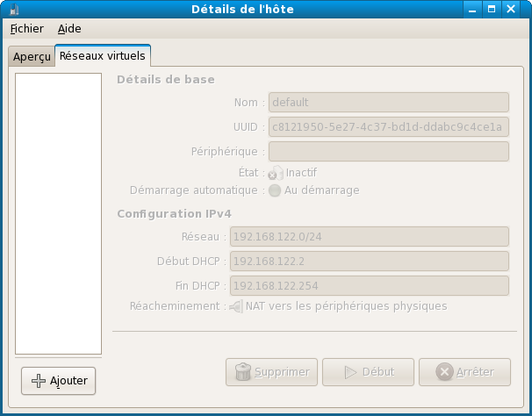This screenshot has width=532, height=416.
Task: Click the Début DHCP field 192.168.122.2
Action: tap(370, 261)
